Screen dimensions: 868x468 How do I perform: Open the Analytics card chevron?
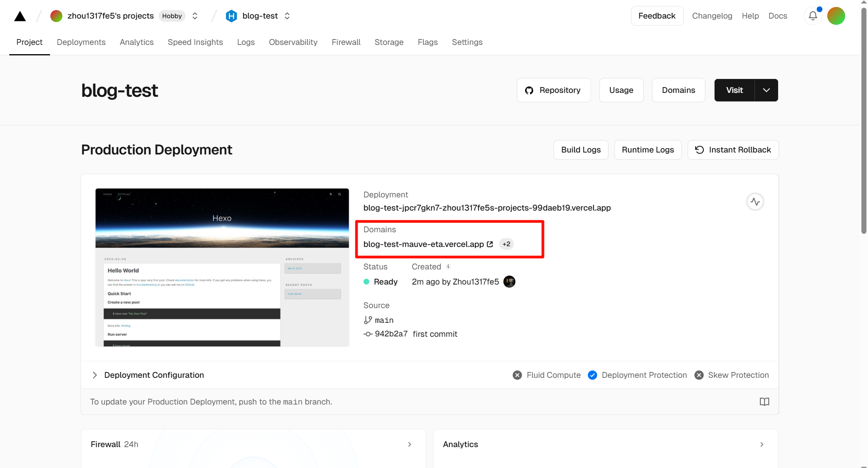click(x=762, y=444)
